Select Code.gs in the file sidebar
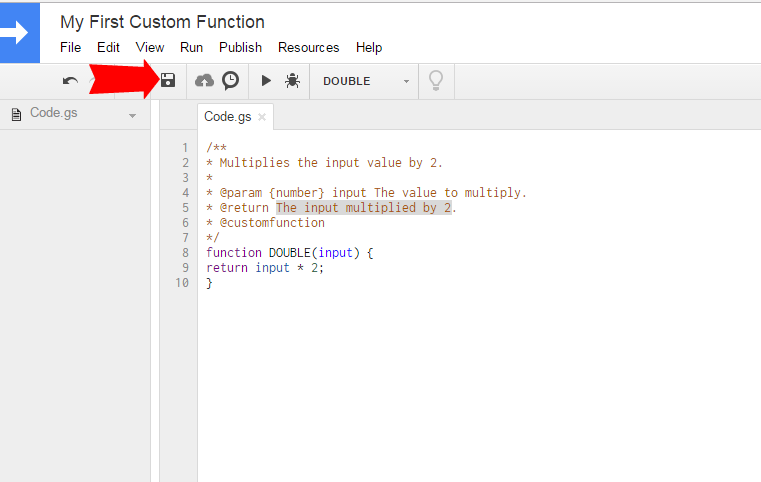Screen dimensions: 761x482 point(53,114)
